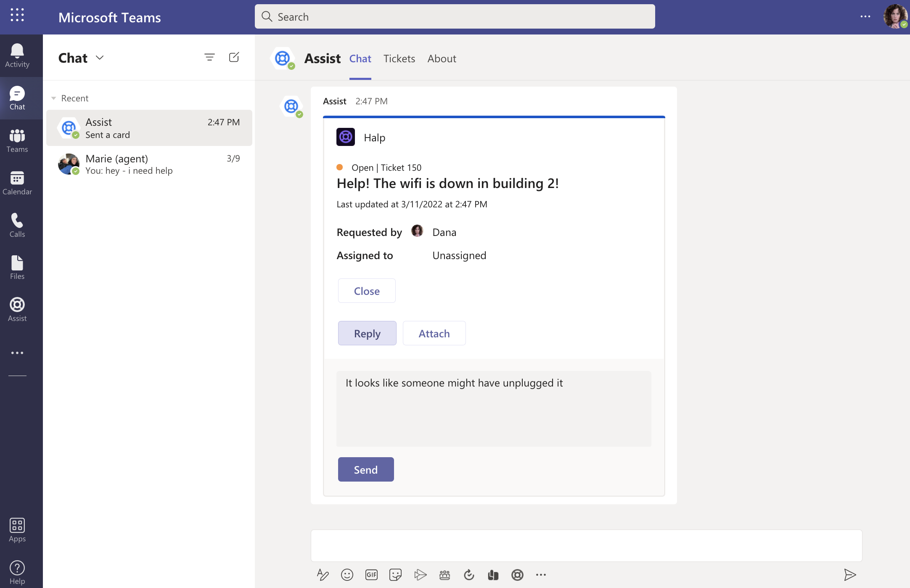
Task: Open the profile avatar menu
Action: coord(895,17)
